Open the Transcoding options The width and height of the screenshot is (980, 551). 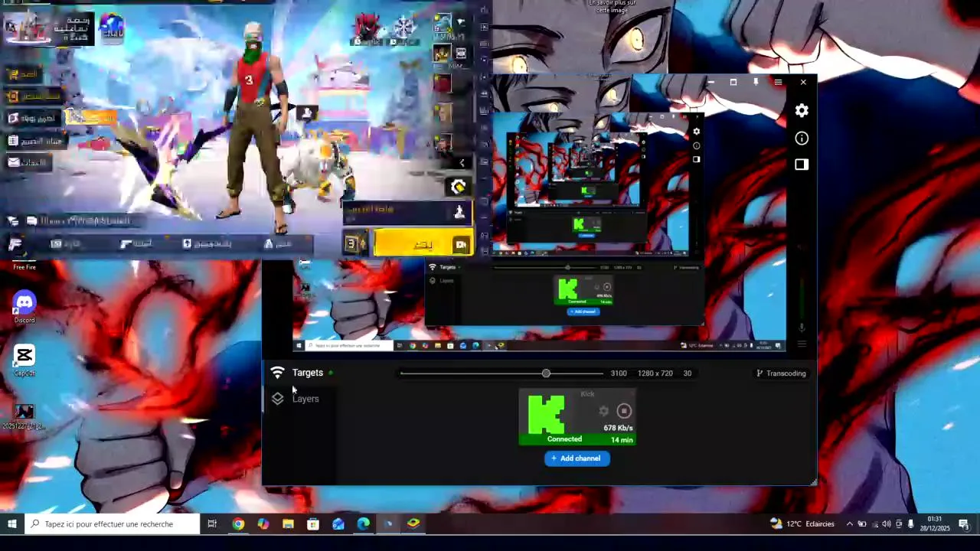click(781, 373)
